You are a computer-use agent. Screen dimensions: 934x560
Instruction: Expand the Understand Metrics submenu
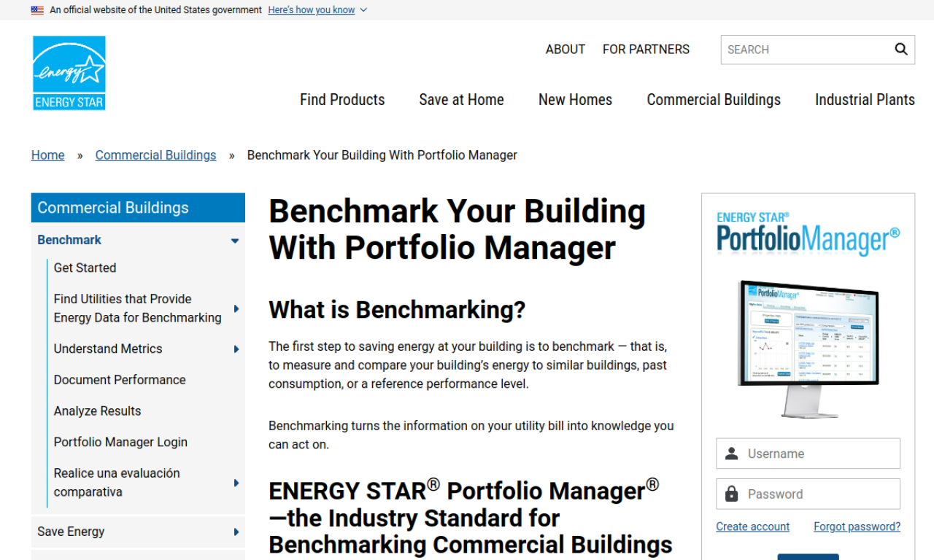click(x=236, y=349)
